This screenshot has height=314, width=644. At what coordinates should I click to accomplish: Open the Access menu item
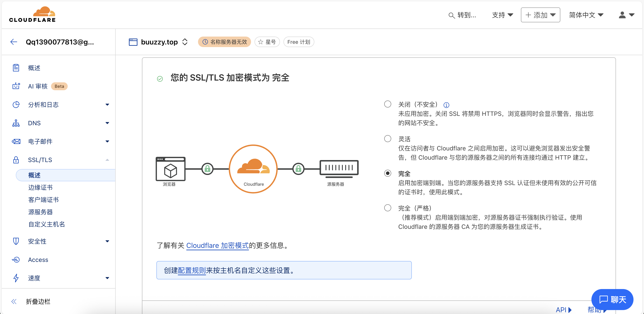tap(38, 260)
